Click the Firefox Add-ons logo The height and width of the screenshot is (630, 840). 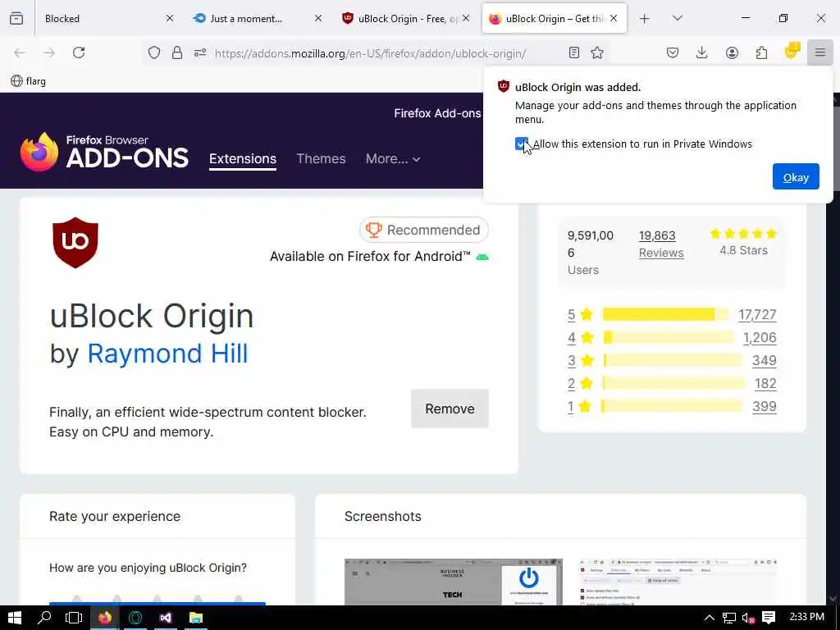tap(104, 152)
